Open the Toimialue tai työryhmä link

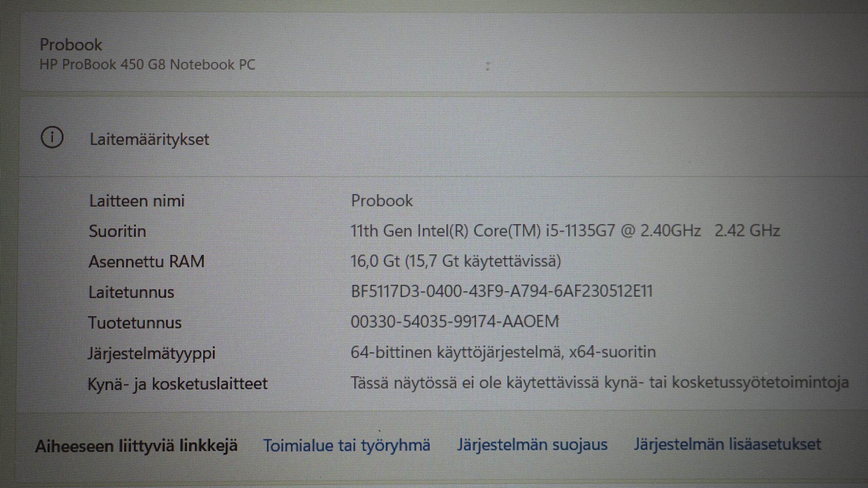click(347, 445)
